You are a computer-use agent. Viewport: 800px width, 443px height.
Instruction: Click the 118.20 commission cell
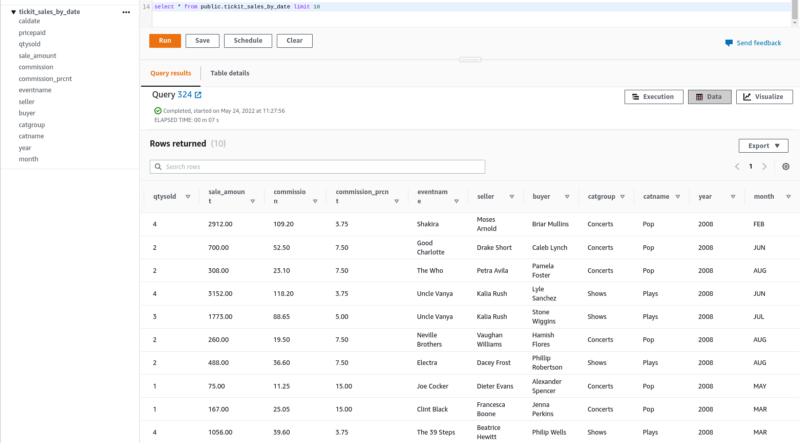[x=283, y=293]
